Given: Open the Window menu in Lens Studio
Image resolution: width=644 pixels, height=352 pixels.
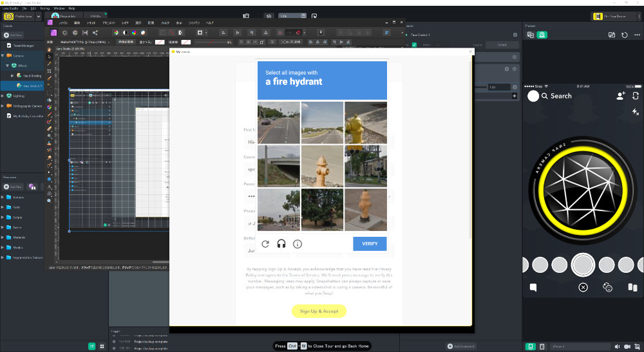Looking at the screenshot, I should tap(59, 8).
